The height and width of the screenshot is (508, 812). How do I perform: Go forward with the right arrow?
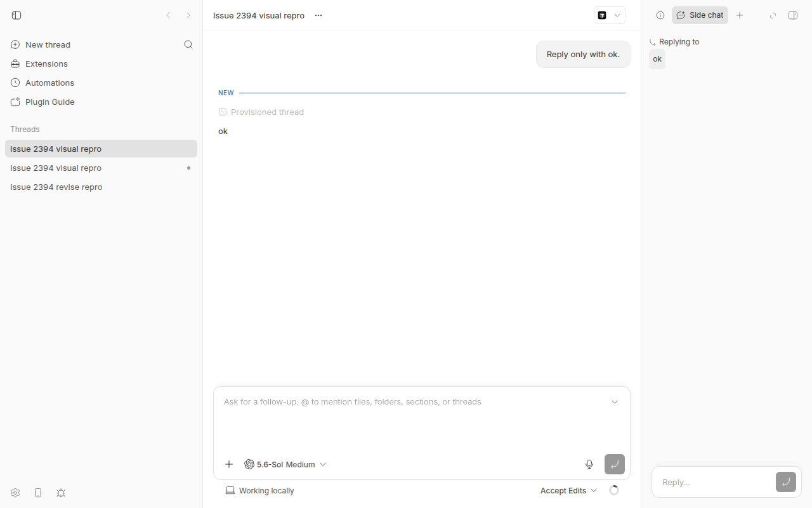(x=188, y=15)
